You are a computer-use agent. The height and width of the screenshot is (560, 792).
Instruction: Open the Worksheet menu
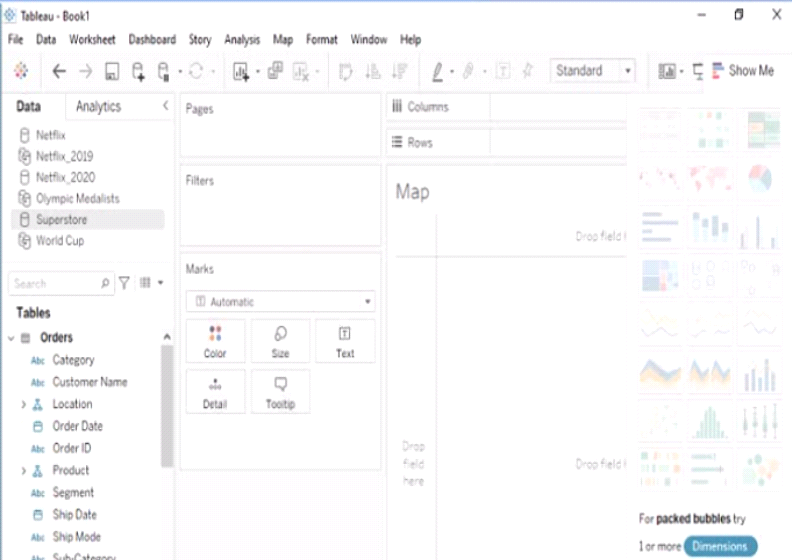tap(92, 39)
